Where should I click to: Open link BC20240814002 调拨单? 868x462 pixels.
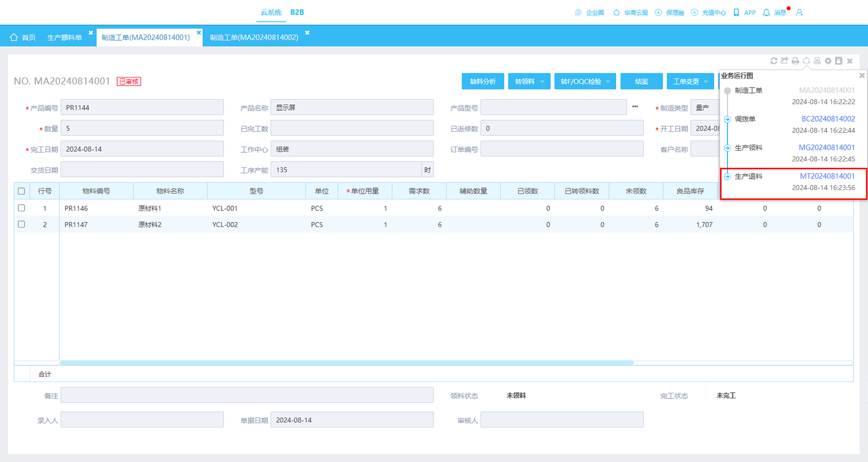pyautogui.click(x=828, y=118)
